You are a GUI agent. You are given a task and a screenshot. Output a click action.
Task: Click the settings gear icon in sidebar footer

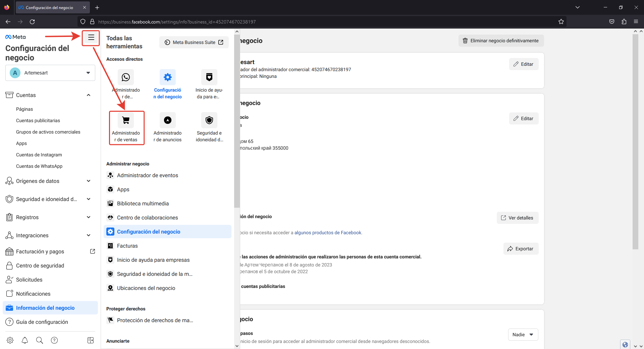tap(10, 340)
